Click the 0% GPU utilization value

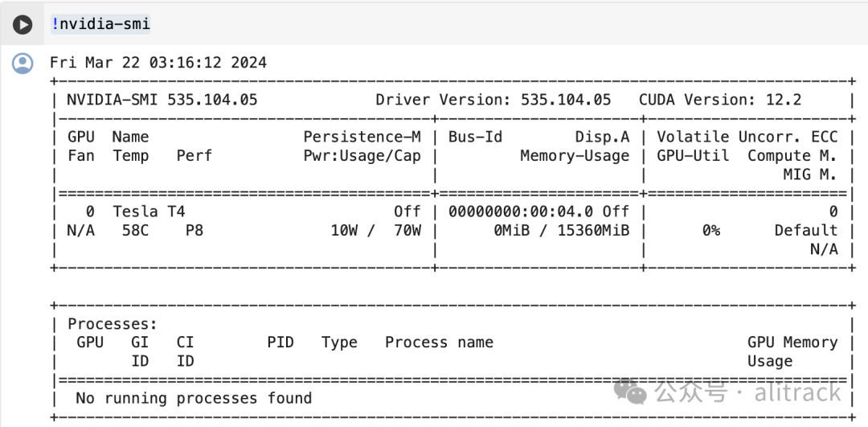click(710, 230)
